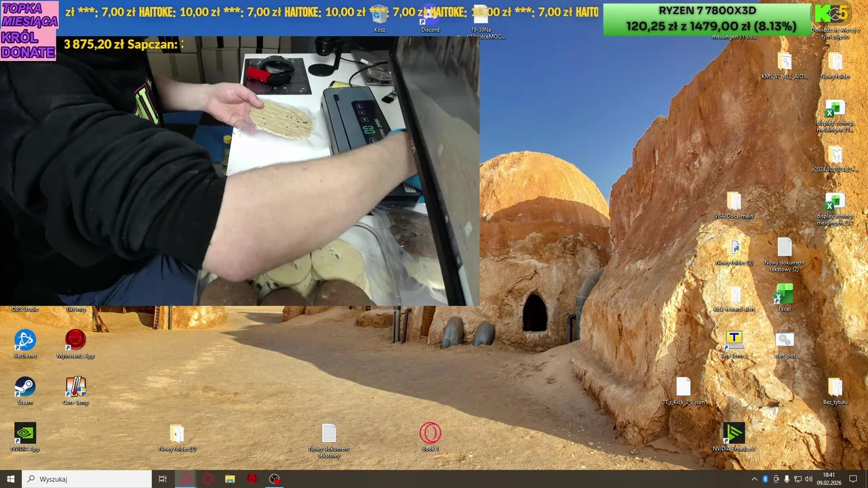The width and height of the screenshot is (868, 488).
Task: Open the Excel desktop shortcut
Action: [x=785, y=298]
